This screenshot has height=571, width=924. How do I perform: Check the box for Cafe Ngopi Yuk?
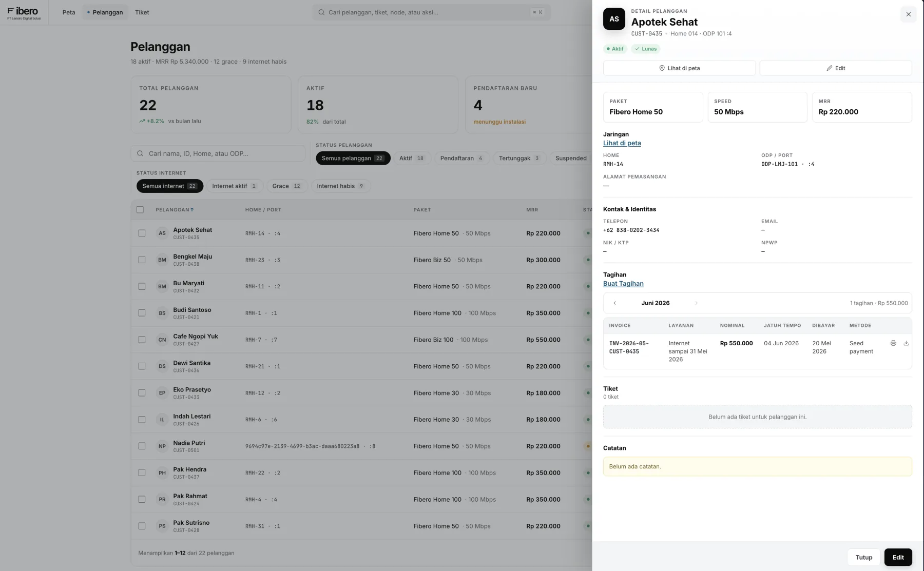coord(142,340)
